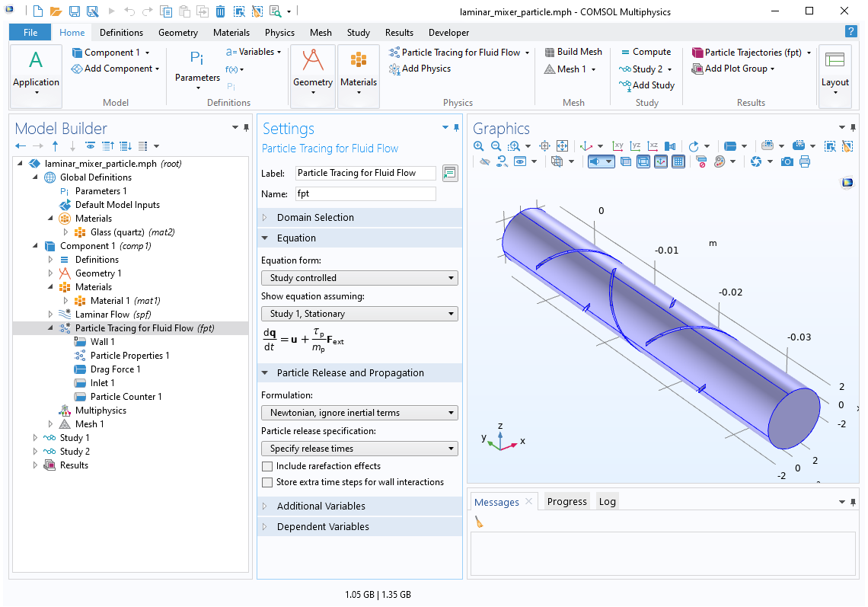Open the Mesh ribbon tab
The height and width of the screenshot is (607, 868).
point(321,33)
